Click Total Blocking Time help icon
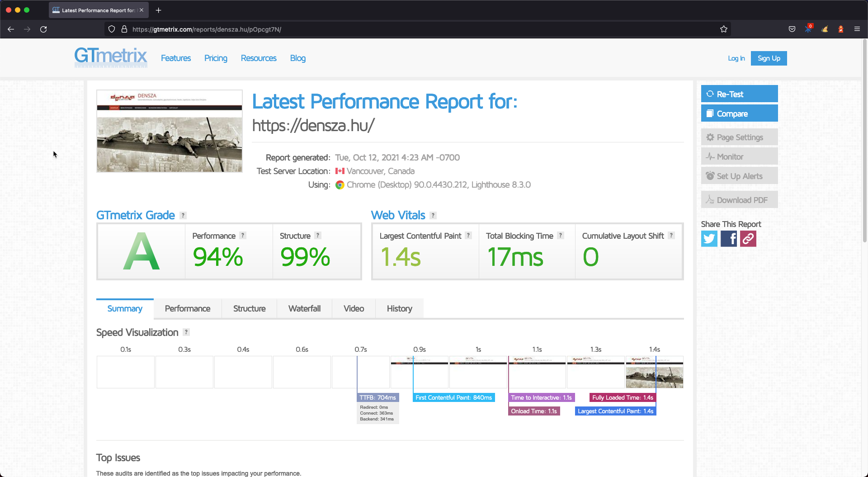The height and width of the screenshot is (477, 868). pos(561,236)
